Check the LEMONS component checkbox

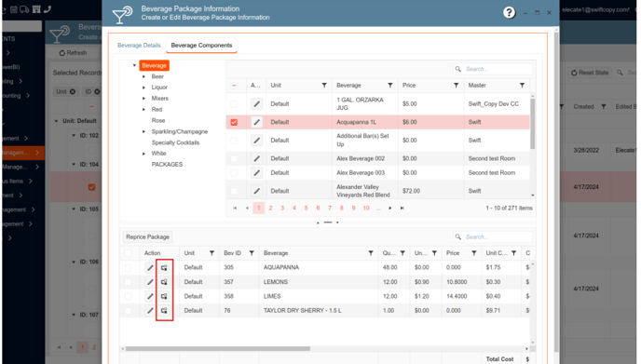128,282
